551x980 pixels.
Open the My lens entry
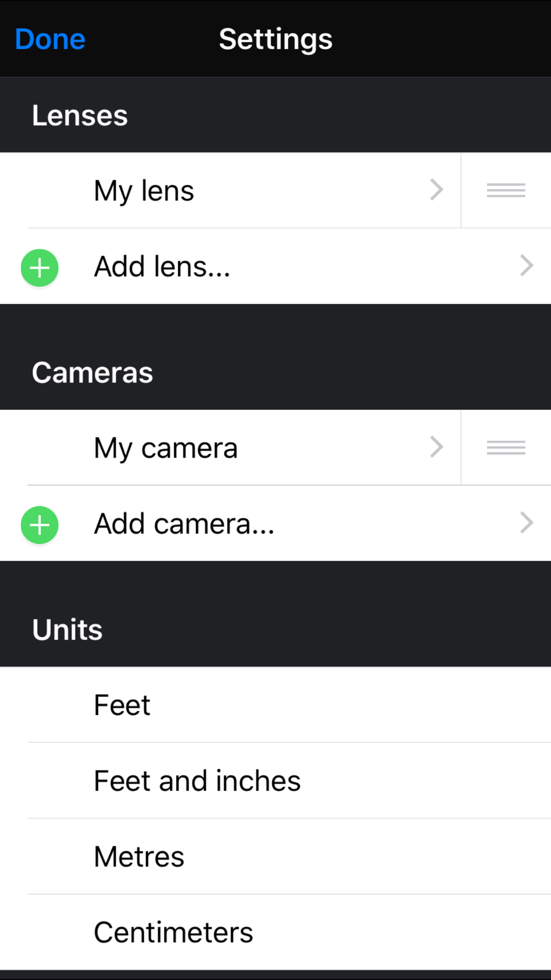pyautogui.click(x=230, y=190)
